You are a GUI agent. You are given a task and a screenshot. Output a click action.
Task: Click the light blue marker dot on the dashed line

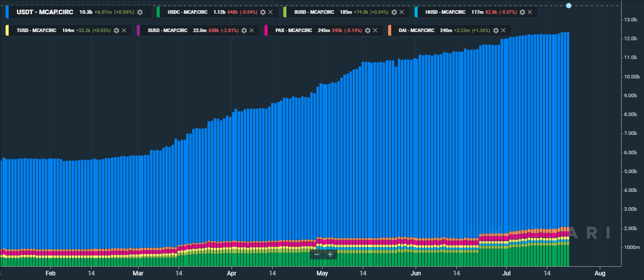569,6
